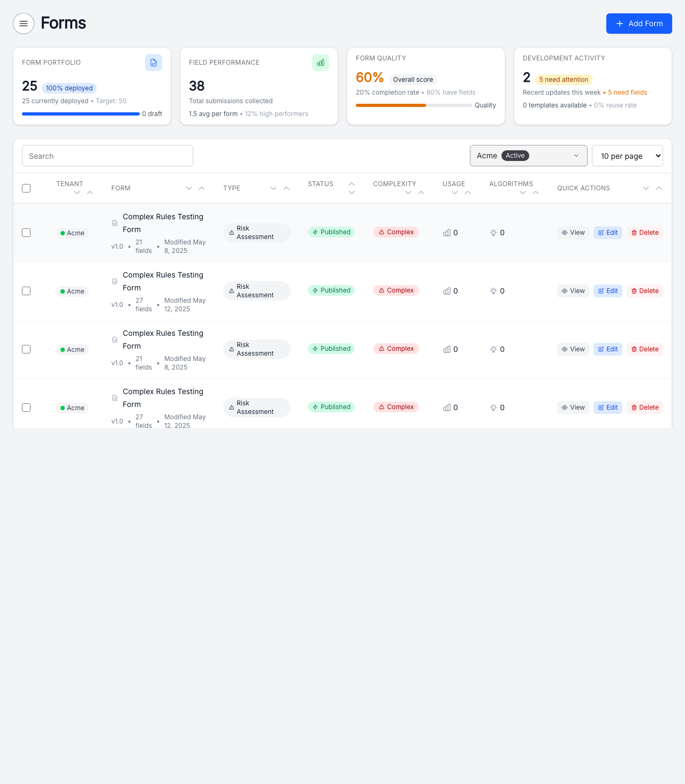Sort Type column descending with down chevron

tap(273, 188)
